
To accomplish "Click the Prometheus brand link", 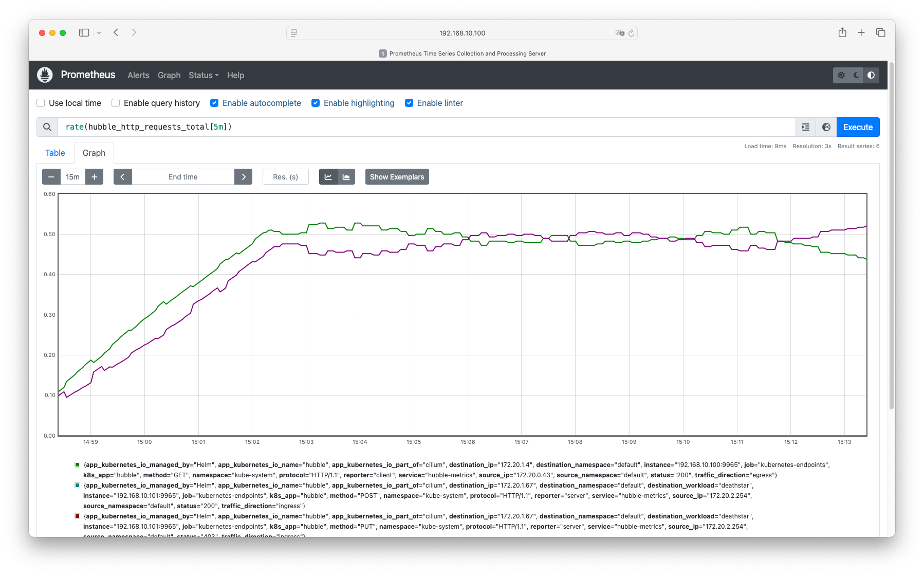I will [x=88, y=75].
